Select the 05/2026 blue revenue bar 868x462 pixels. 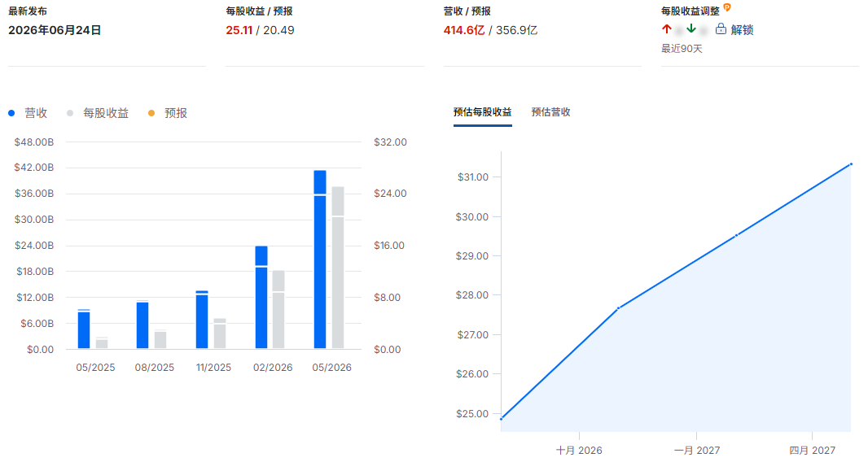pos(320,259)
